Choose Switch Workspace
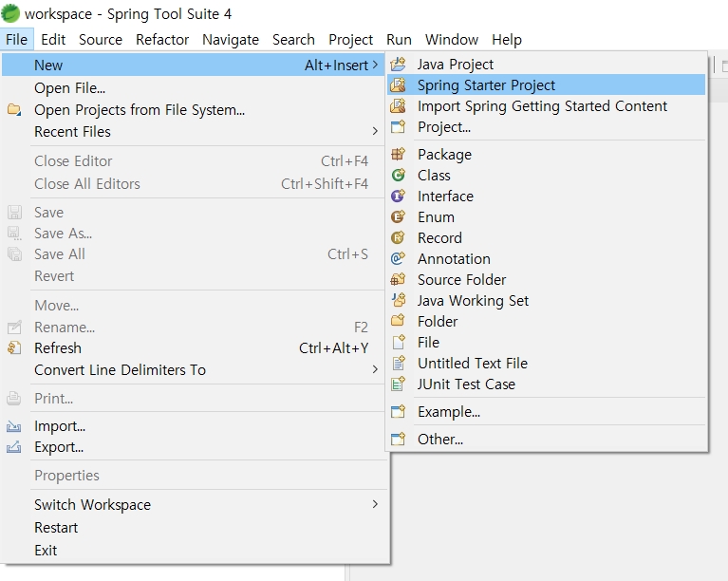This screenshot has width=728, height=581. click(194, 504)
